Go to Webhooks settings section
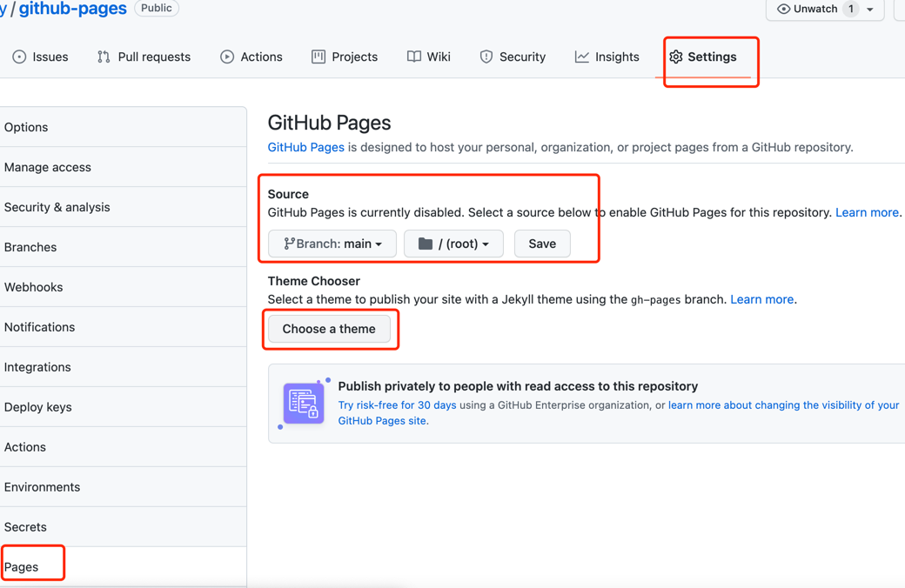 point(33,287)
